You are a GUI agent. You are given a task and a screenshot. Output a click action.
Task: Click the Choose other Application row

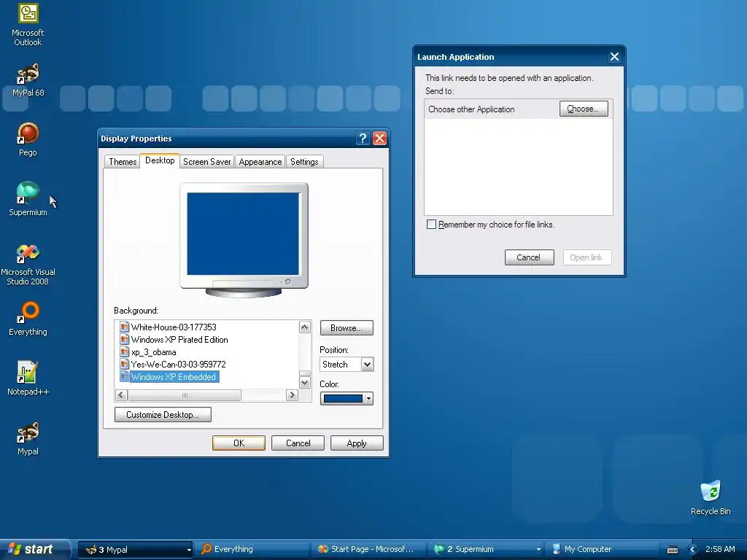(x=519, y=109)
